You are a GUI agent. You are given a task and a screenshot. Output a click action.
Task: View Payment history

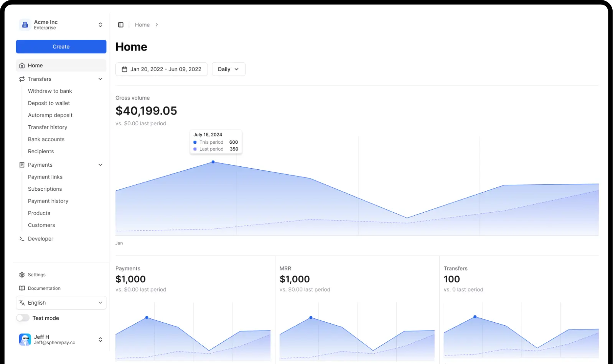pyautogui.click(x=48, y=201)
